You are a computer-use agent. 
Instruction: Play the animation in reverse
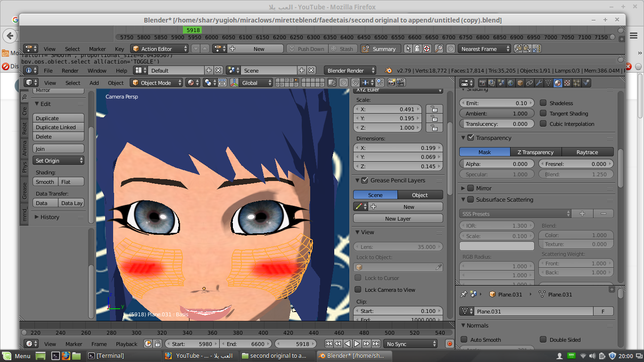coord(347,344)
